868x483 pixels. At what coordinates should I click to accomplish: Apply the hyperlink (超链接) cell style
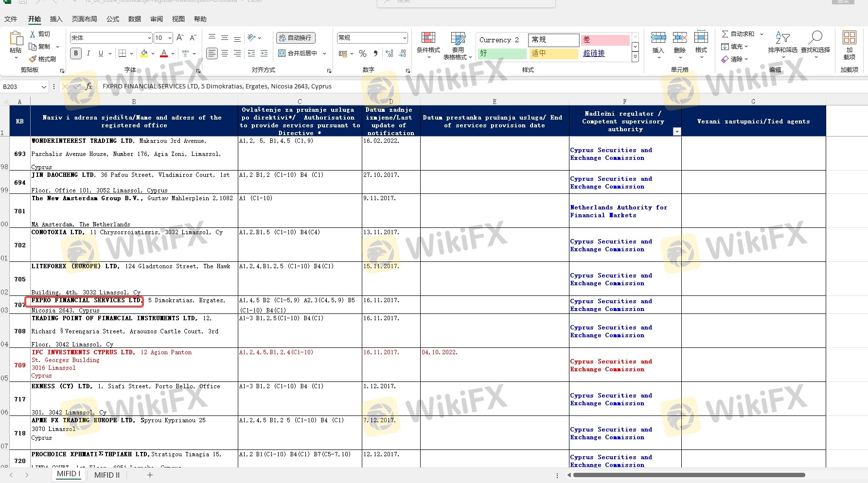coord(594,53)
